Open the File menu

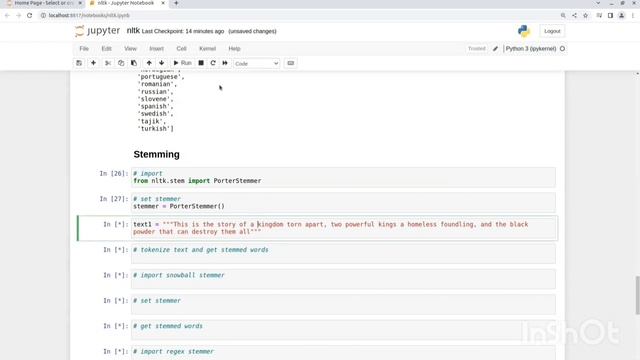pyautogui.click(x=84, y=49)
